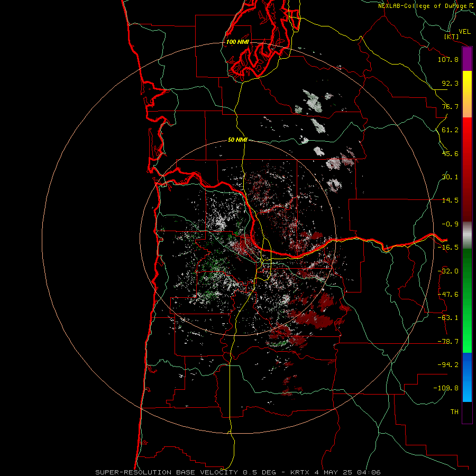
Task: Click the -47.6 velocity legend value
Action: pos(448,295)
